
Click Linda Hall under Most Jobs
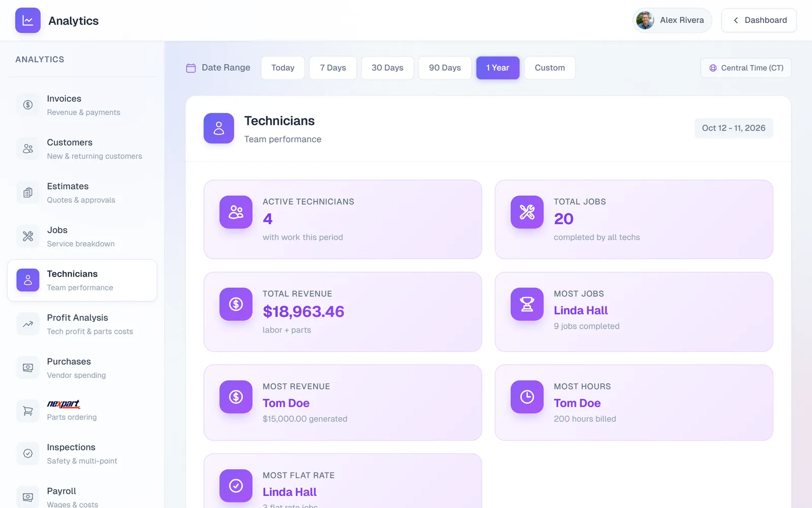tap(581, 310)
